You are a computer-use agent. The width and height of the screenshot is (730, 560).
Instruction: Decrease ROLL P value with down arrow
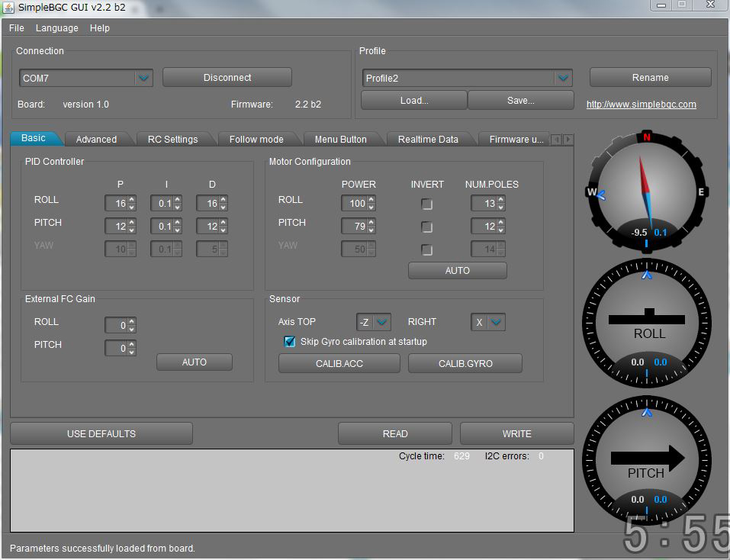(132, 207)
